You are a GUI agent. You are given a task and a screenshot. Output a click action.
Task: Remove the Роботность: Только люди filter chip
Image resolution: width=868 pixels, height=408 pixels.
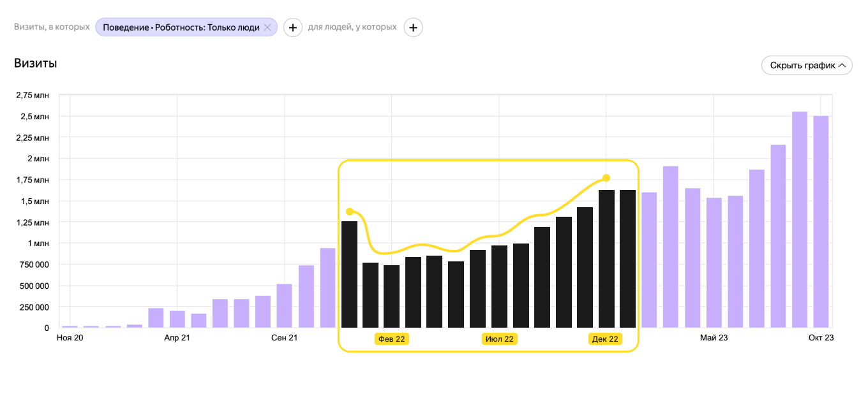click(267, 27)
